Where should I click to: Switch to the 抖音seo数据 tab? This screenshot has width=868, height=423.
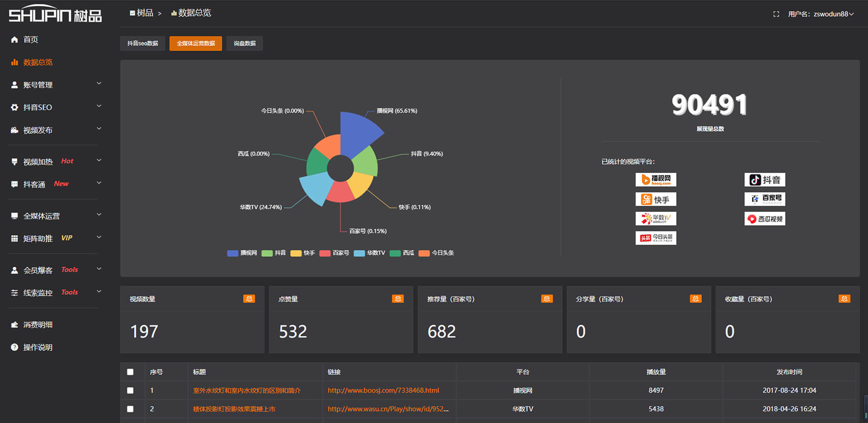(x=142, y=43)
